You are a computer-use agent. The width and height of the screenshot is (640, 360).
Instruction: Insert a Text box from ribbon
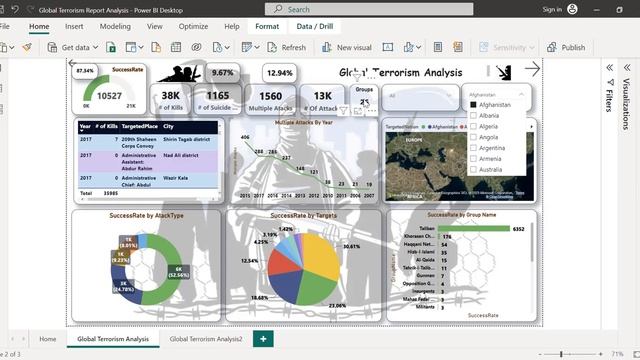tap(387, 47)
